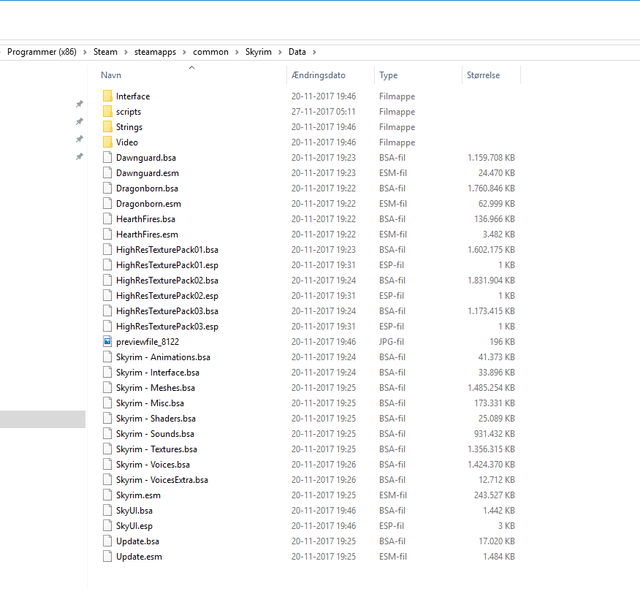This screenshot has width=640, height=602.
Task: Select the Skyrim - Interface.bsa file name
Action: pyautogui.click(x=158, y=372)
